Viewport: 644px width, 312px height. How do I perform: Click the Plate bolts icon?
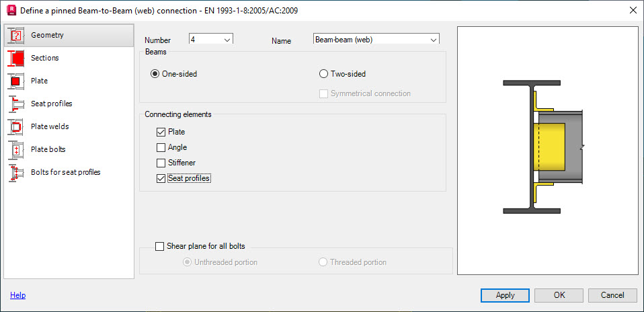16,150
